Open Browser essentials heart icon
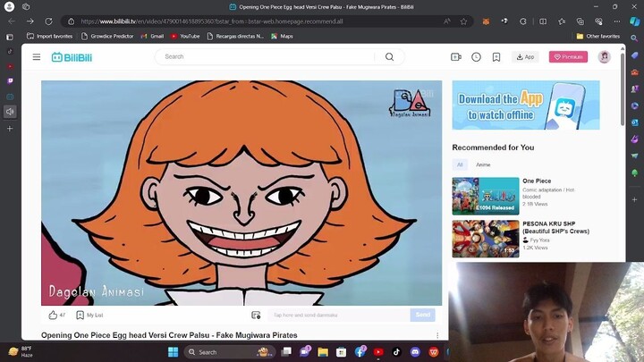 [x=598, y=21]
